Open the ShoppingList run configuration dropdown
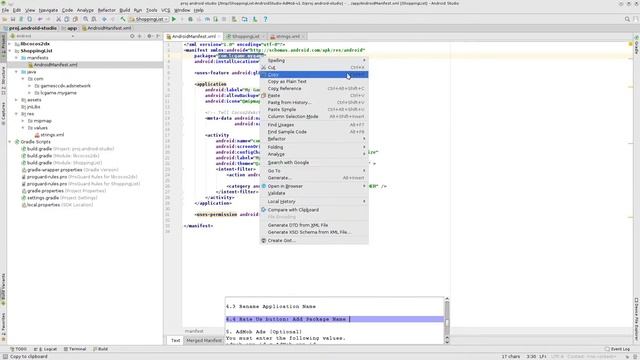 (149, 19)
